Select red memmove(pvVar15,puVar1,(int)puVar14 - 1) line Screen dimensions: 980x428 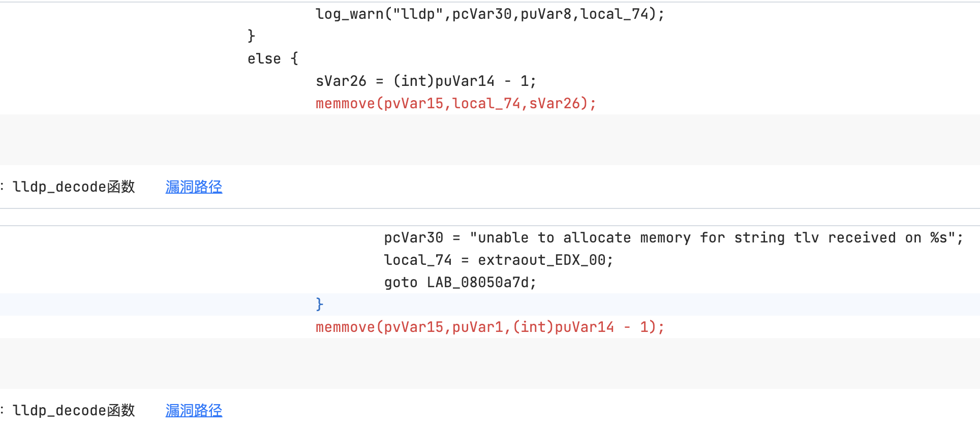490,327
